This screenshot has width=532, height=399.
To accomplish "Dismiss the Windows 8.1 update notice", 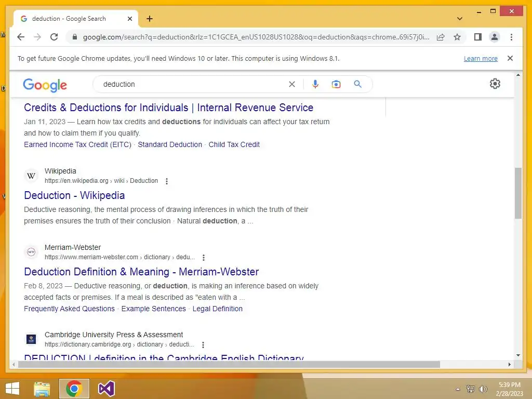I will point(510,58).
